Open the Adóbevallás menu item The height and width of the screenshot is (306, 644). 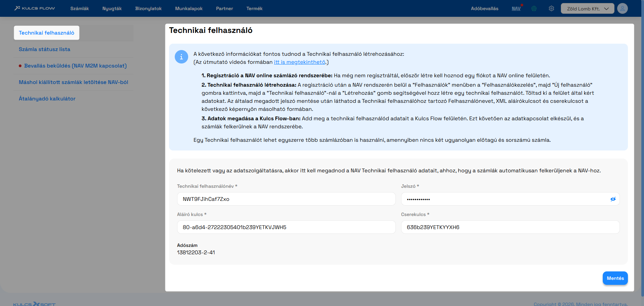coord(485,8)
